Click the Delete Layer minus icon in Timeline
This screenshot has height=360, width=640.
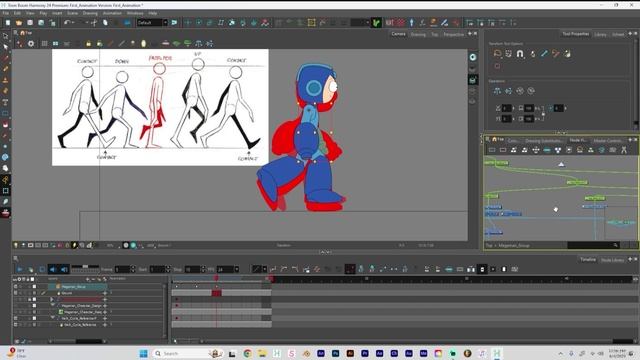(x=93, y=279)
